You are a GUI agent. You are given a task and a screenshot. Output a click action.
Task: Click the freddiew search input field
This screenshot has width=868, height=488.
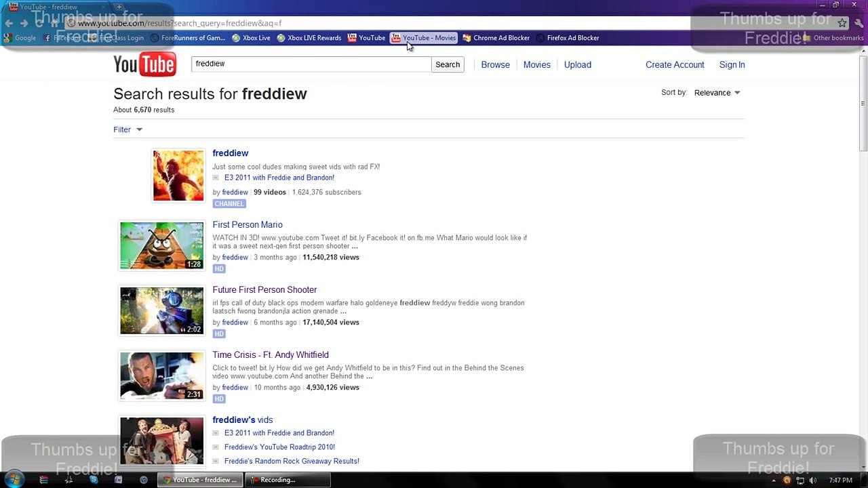tap(311, 64)
